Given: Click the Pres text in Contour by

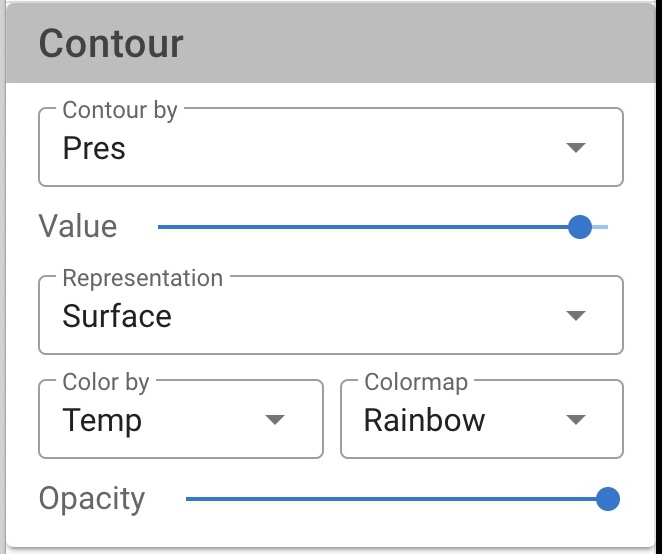Looking at the screenshot, I should click(x=94, y=149).
